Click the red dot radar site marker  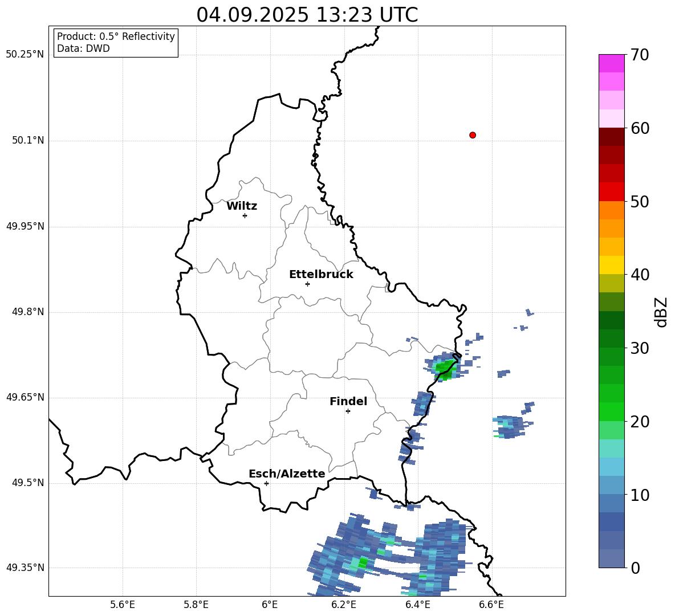[x=473, y=135]
